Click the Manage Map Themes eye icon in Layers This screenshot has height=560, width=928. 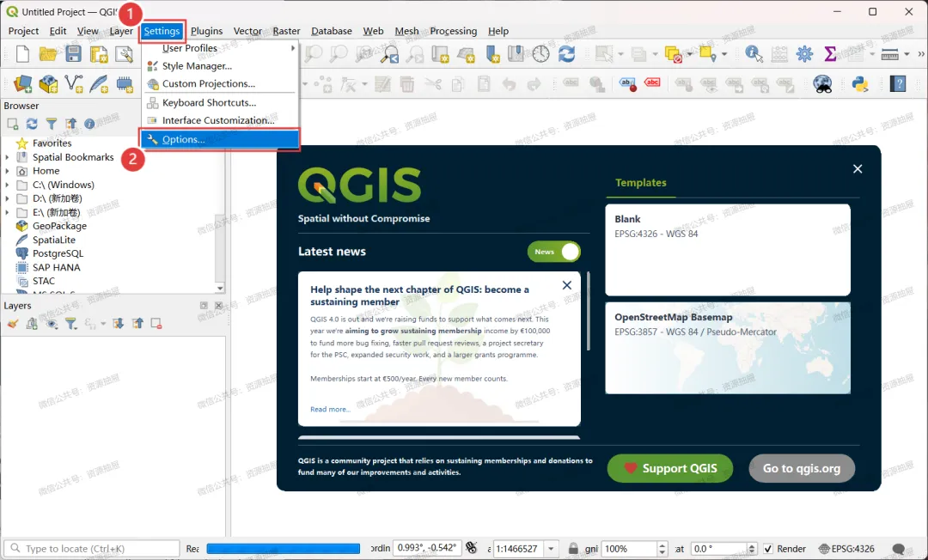[x=52, y=324]
